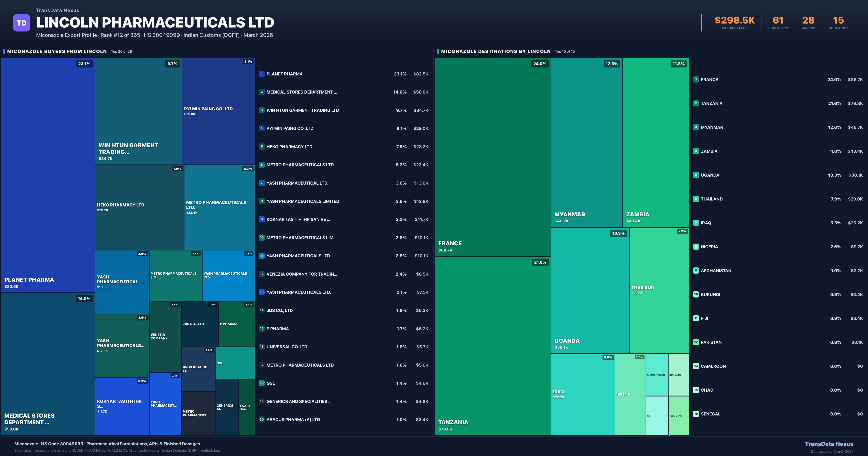
Task: Click the Zambia row in destinations list
Action: 709,151
